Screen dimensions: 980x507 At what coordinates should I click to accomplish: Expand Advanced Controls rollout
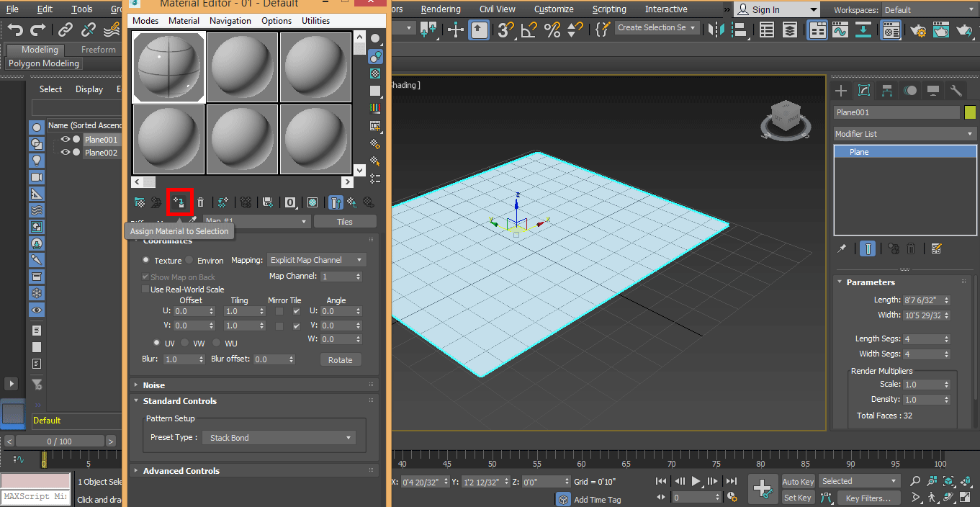click(x=253, y=471)
